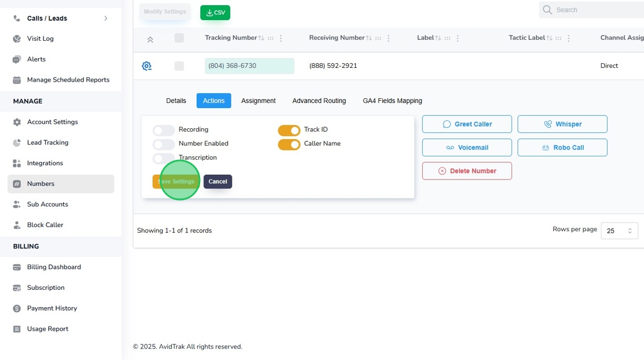Open Usage Report in sidebar
This screenshot has height=360, width=644.
coord(48,329)
